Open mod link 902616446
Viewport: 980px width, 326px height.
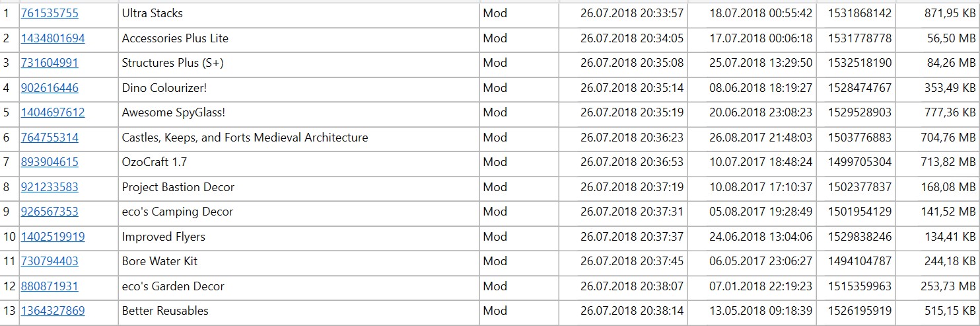pyautogui.click(x=50, y=88)
